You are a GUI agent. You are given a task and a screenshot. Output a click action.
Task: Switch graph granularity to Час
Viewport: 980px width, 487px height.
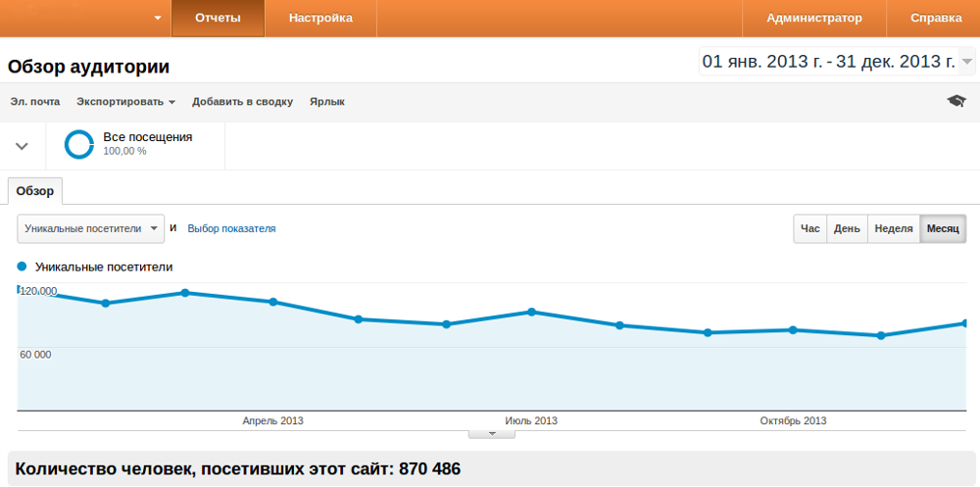tap(809, 228)
